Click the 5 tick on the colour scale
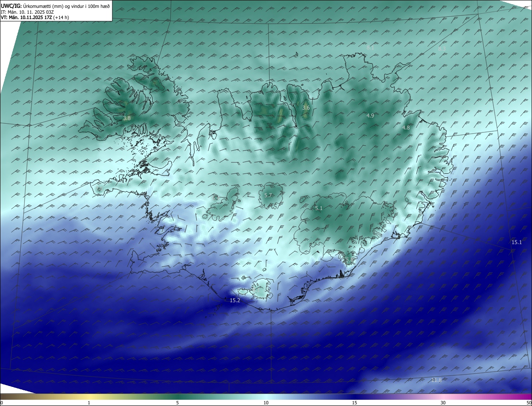Screen dimensions: 532x406 point(177,403)
